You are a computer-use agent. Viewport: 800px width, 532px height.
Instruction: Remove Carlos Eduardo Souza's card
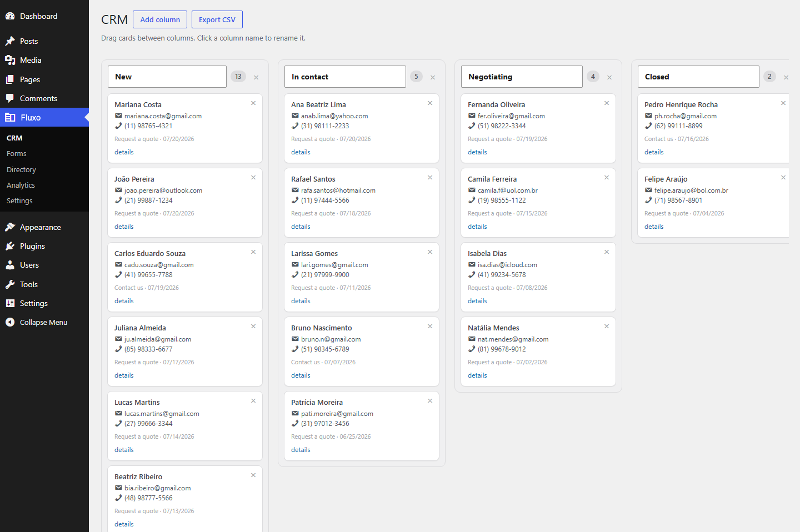[x=253, y=252]
